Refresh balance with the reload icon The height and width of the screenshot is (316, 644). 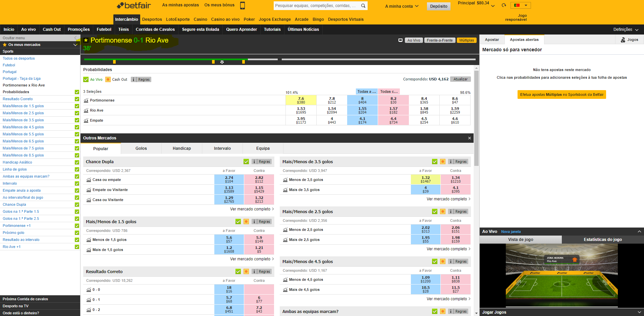[x=504, y=5]
